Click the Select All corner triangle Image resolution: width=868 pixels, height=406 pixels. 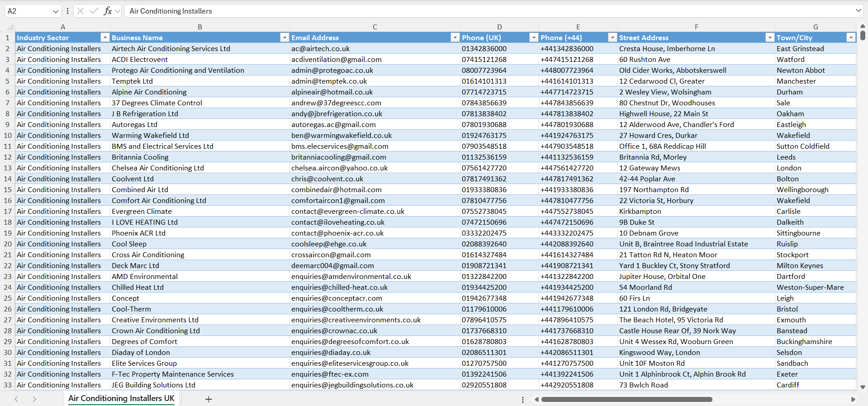click(x=9, y=27)
